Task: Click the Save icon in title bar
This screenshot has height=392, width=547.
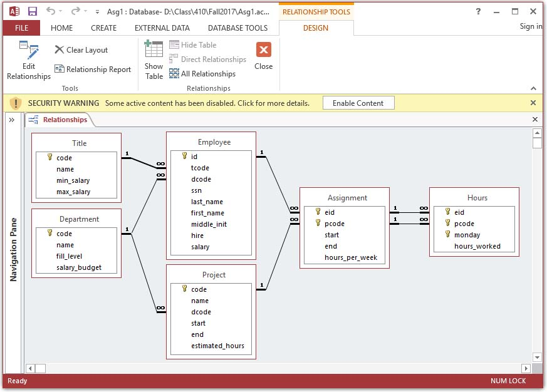Action: (33, 11)
